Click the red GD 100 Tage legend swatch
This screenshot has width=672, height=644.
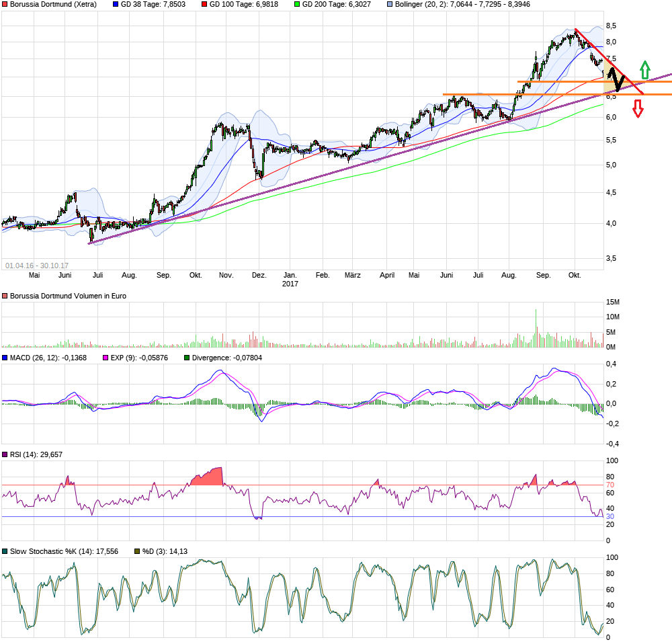pos(204,4)
